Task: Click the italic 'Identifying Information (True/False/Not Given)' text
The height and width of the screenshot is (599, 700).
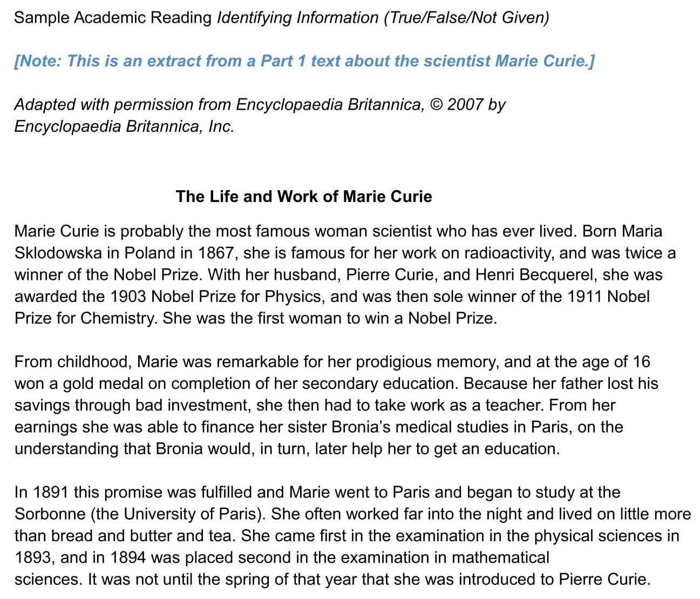Action: coord(383,17)
